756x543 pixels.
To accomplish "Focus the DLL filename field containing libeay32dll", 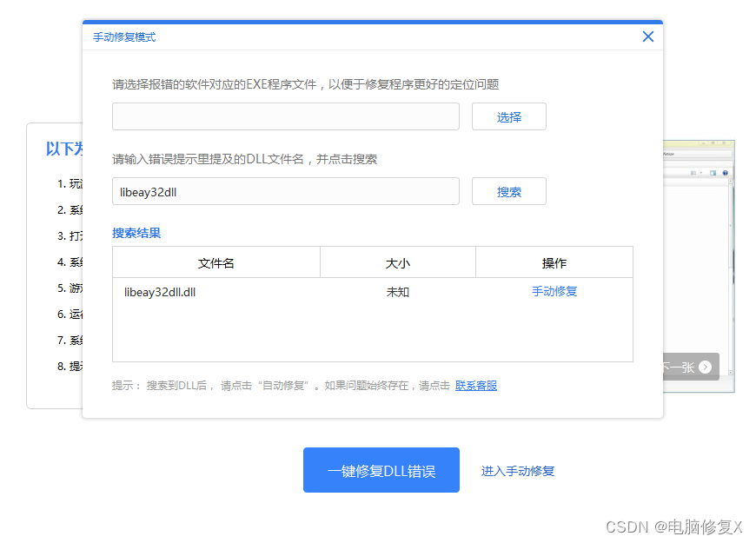I will tap(285, 191).
